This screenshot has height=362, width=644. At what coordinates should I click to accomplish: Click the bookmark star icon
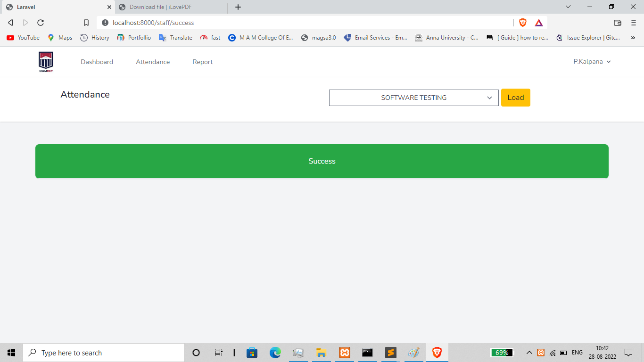(x=86, y=22)
